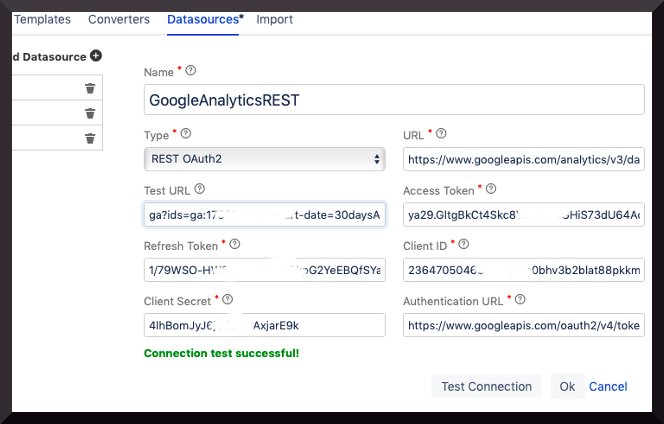Image resolution: width=664 pixels, height=424 pixels.
Task: Open help icon next to URL label
Action: coord(441,134)
